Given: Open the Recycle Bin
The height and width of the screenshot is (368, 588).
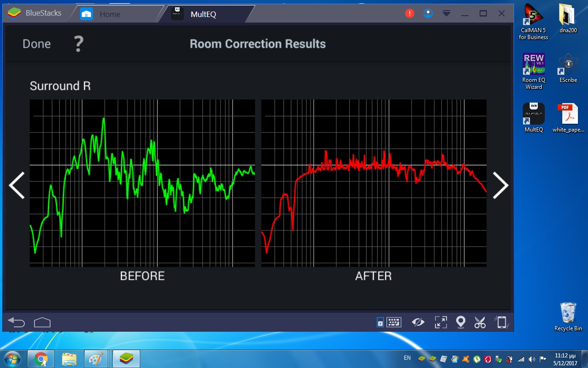Looking at the screenshot, I should tap(568, 316).
